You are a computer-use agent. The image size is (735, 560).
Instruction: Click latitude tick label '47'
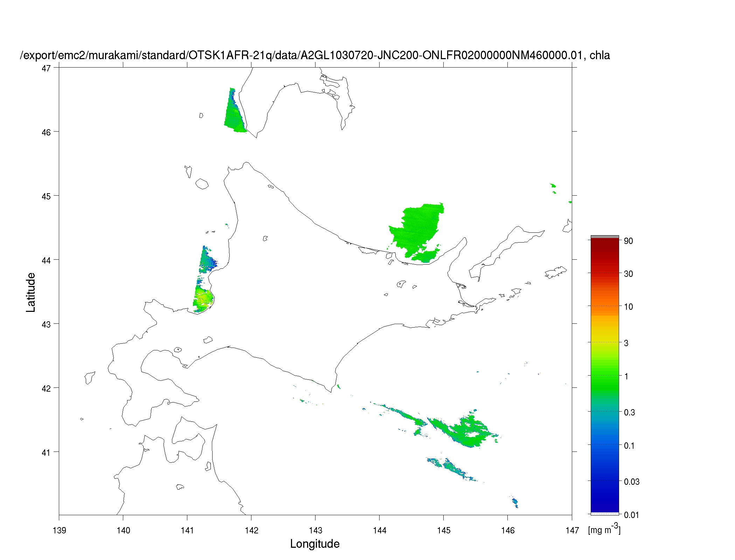coord(46,68)
